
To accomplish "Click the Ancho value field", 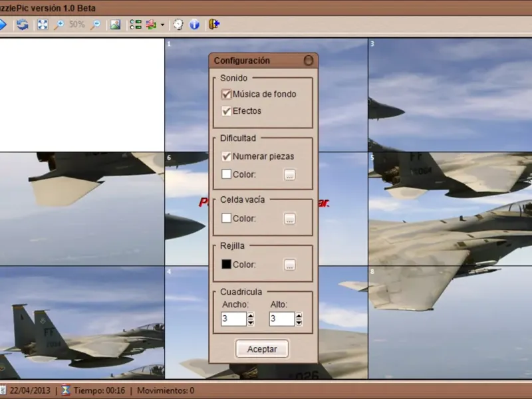I will coord(233,319).
